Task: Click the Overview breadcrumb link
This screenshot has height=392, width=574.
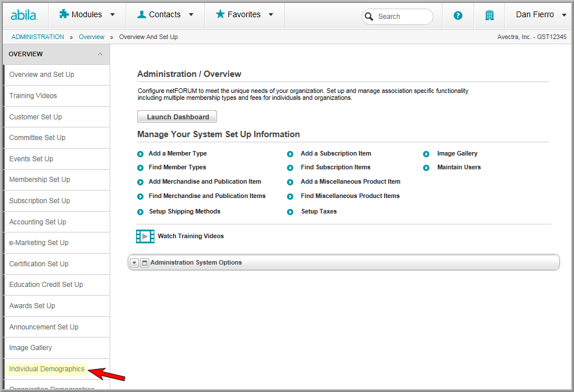Action: [91, 37]
